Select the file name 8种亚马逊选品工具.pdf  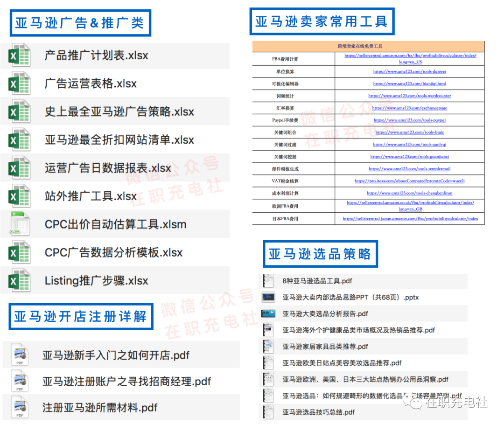[x=317, y=281]
